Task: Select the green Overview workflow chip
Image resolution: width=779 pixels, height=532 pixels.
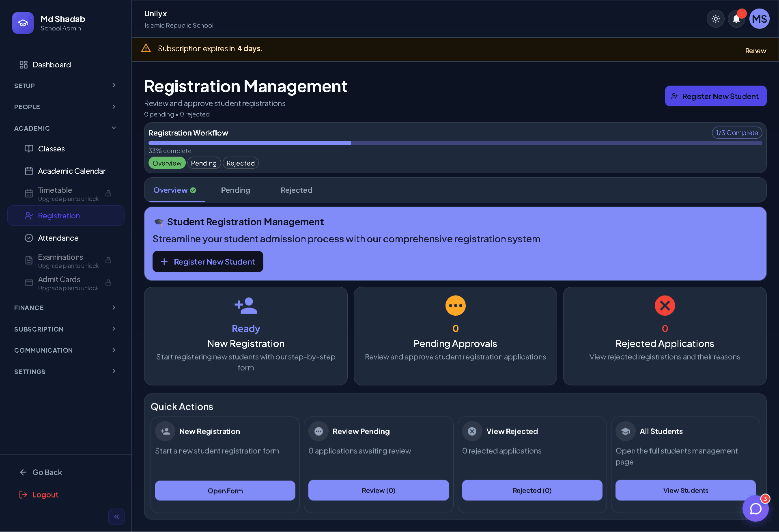Action: pyautogui.click(x=167, y=163)
